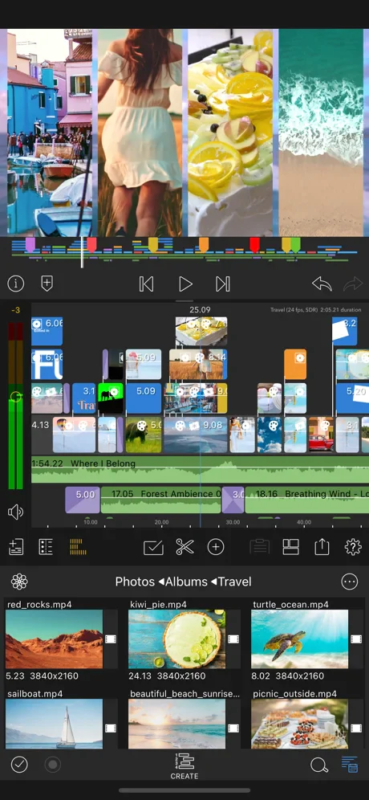
Task: Open the layout panel icon
Action: [x=290, y=547]
